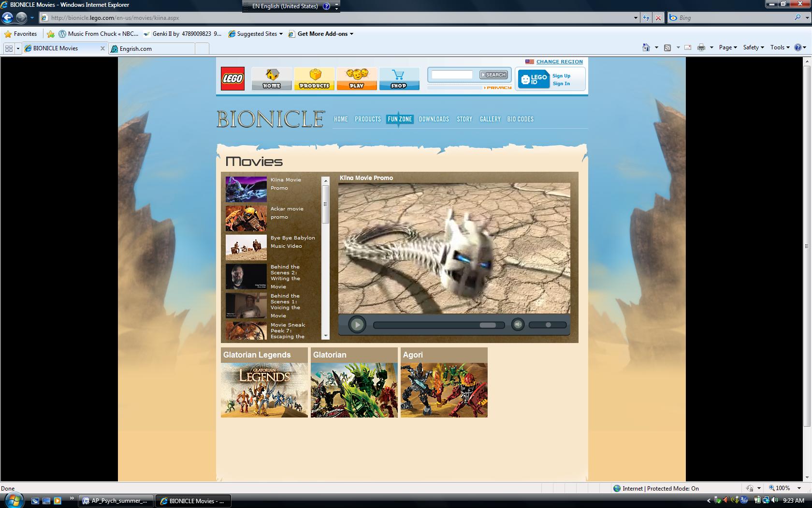Open BIONICLE Products nav item
812x508 pixels.
tap(368, 119)
